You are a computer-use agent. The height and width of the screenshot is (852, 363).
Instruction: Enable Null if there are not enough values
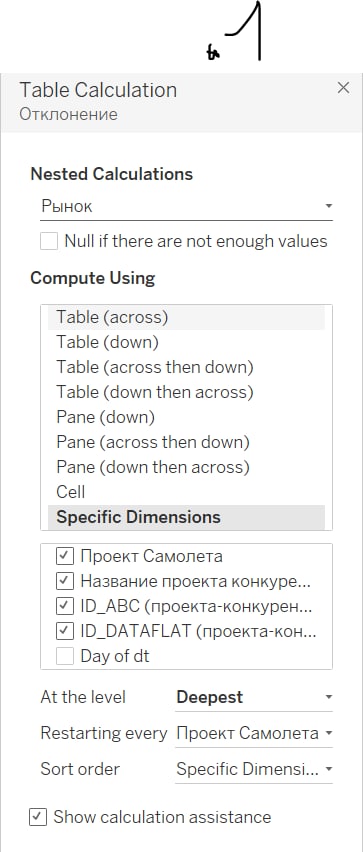(49, 241)
